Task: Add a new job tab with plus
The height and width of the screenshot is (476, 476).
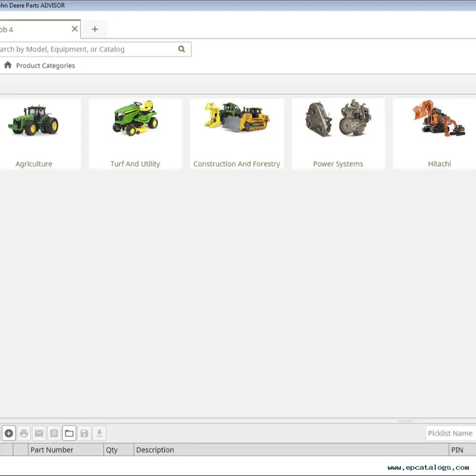Action: [x=95, y=29]
